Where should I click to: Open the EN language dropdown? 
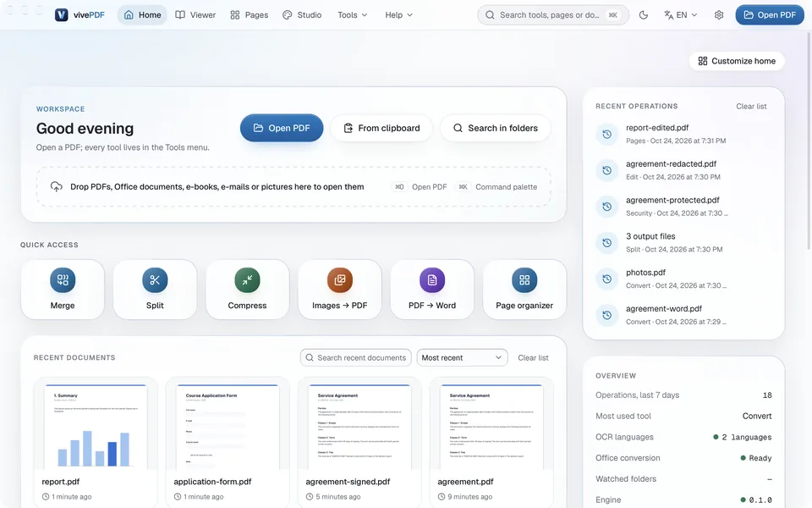tap(681, 15)
